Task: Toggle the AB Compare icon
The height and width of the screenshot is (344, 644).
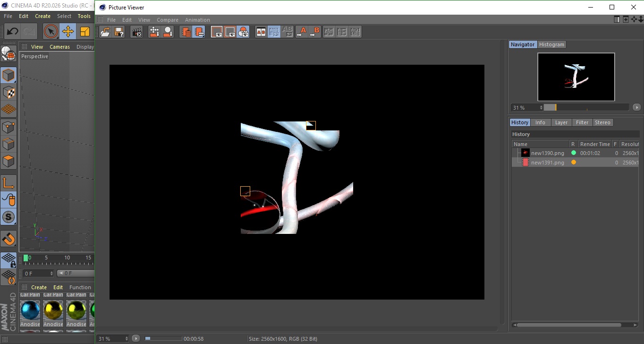Action: point(261,32)
